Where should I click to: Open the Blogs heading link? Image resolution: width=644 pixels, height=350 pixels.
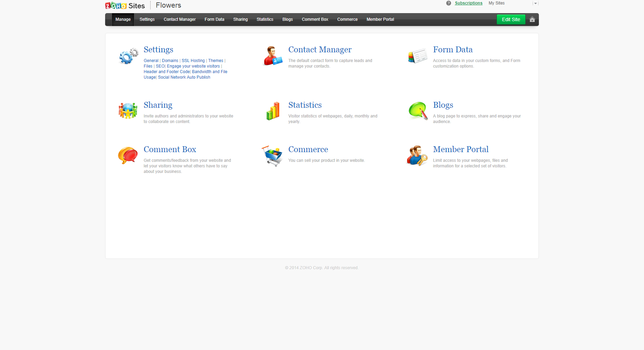[443, 105]
